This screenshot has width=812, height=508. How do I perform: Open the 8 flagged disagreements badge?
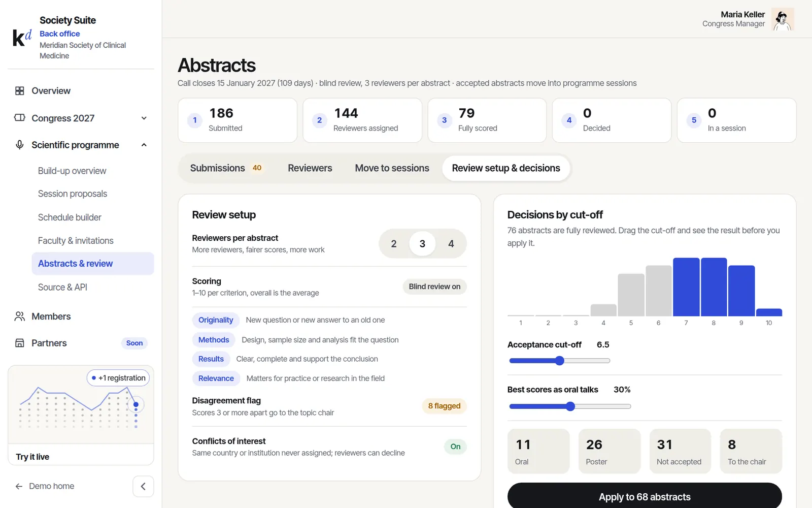tap(444, 406)
